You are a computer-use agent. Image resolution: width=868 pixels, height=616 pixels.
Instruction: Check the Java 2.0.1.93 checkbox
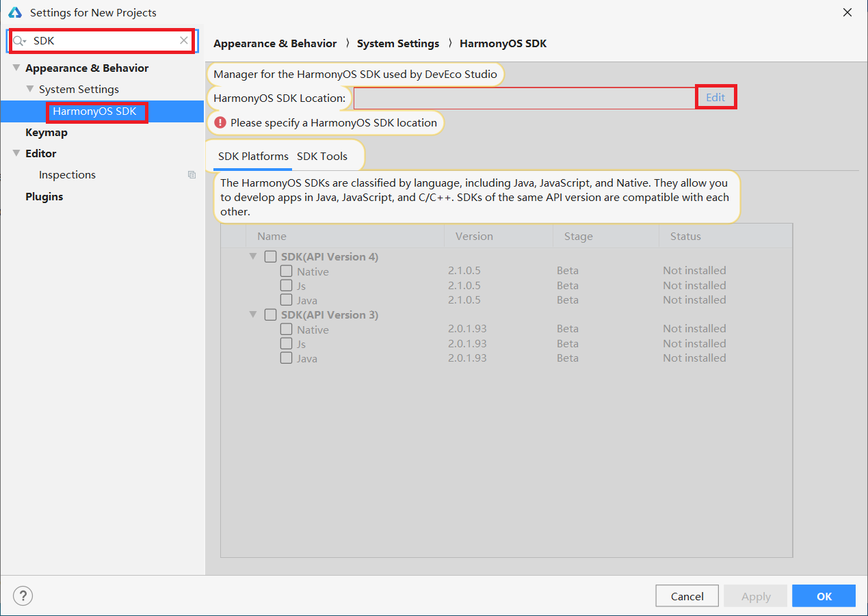[287, 358]
